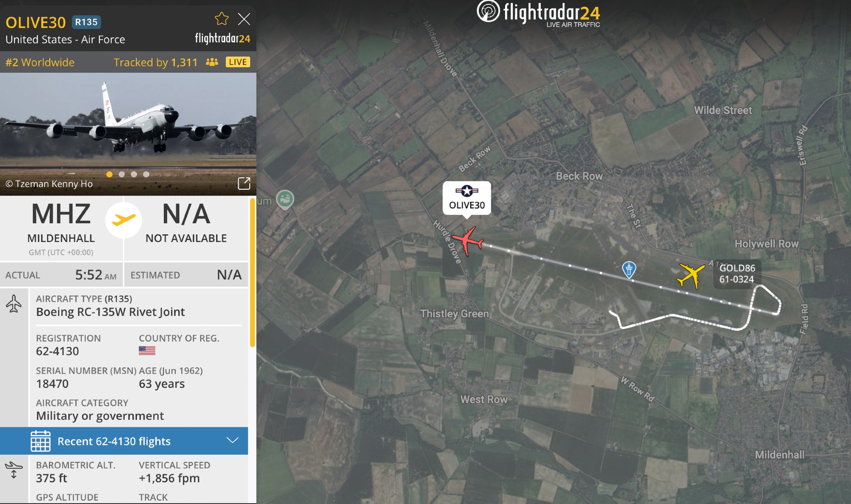This screenshot has height=504, width=851.
Task: Select the yellow GOLD86 aircraft icon
Action: [x=690, y=276]
